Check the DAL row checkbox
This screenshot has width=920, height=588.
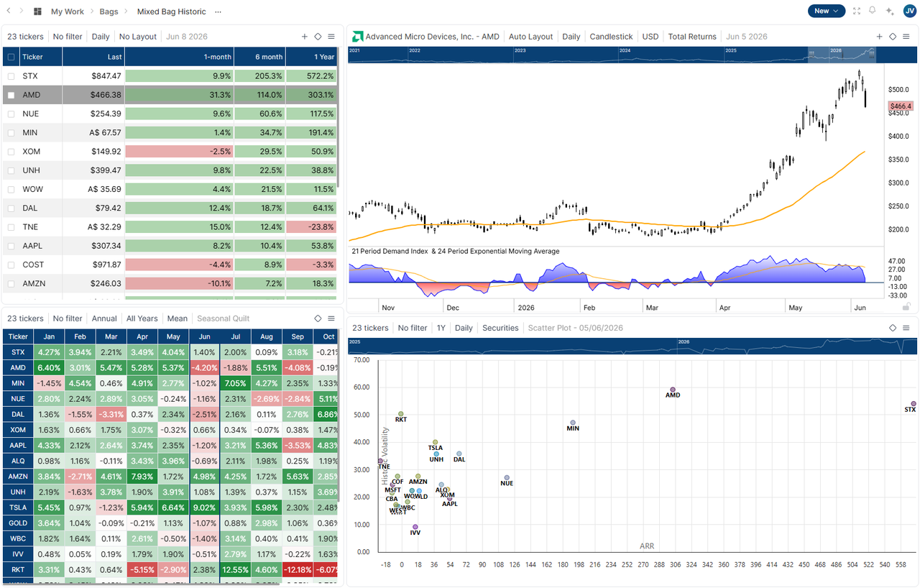[11, 208]
